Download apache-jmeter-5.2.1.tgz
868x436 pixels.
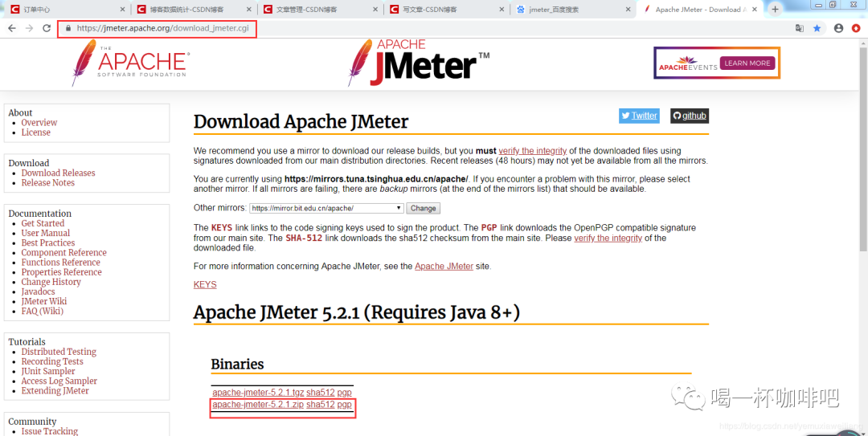[258, 393]
